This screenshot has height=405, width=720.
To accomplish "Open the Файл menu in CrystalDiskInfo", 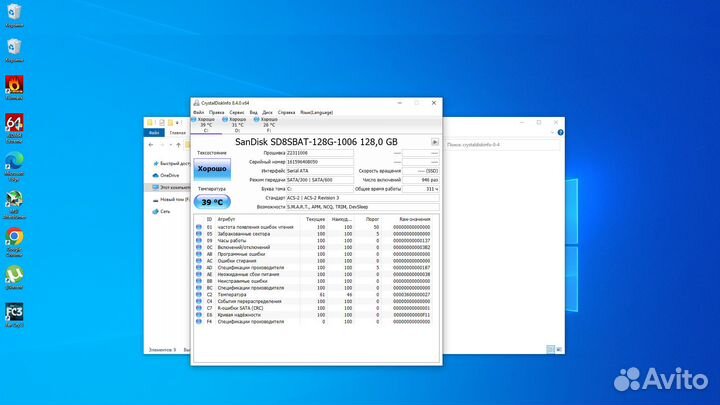I will 198,112.
